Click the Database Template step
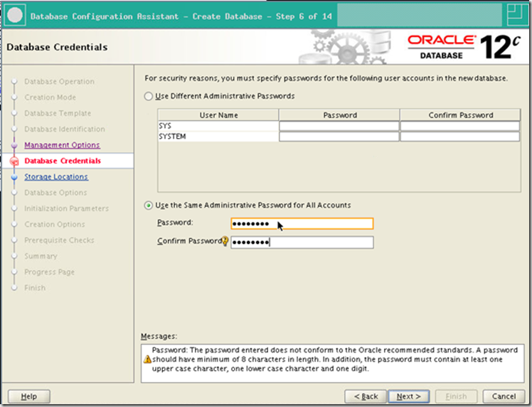Viewport: 532px width, 407px height. click(58, 113)
